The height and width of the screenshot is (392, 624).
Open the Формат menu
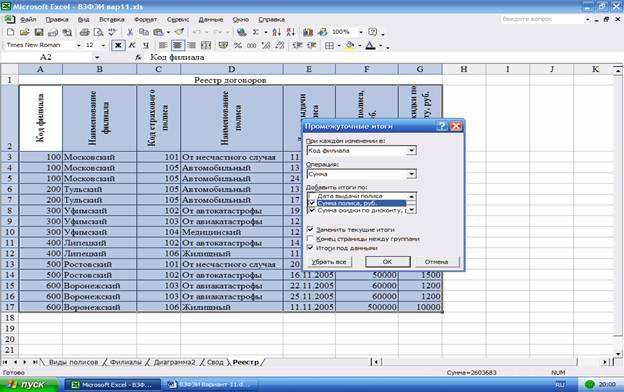pyautogui.click(x=145, y=19)
